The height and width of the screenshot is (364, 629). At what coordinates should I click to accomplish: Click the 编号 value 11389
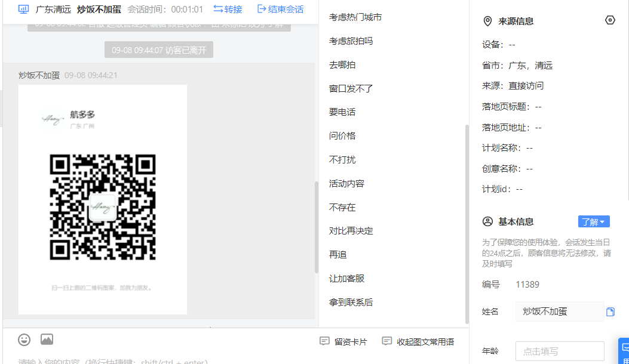(x=527, y=285)
